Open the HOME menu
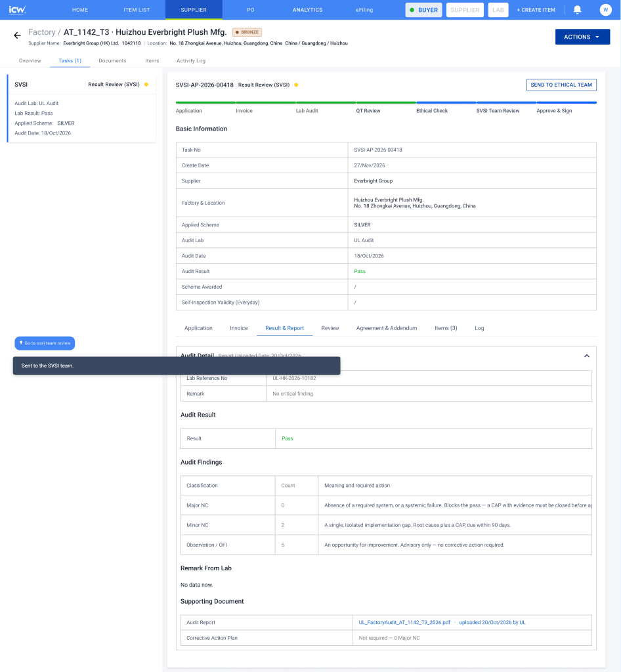The height and width of the screenshot is (672, 621). 80,10
